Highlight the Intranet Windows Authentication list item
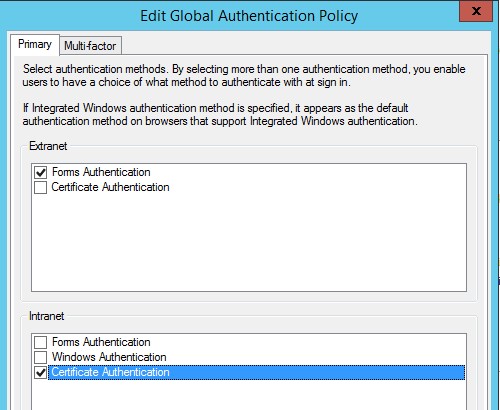The height and width of the screenshot is (410, 500). 109,357
